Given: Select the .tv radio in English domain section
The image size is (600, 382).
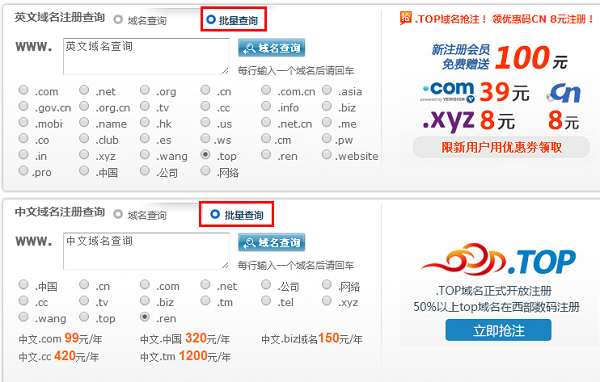Looking at the screenshot, I should coord(145,106).
